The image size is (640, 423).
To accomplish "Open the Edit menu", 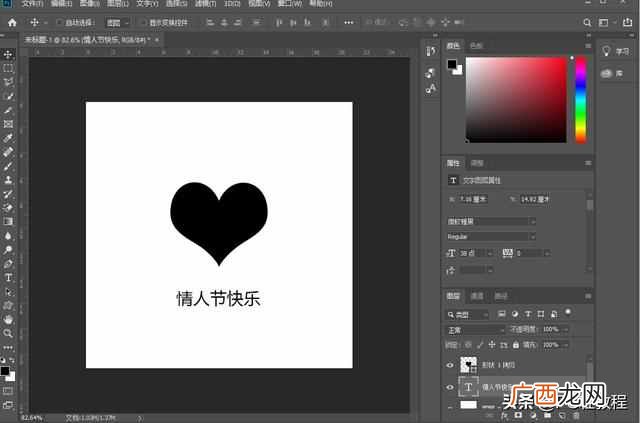I will [61, 3].
